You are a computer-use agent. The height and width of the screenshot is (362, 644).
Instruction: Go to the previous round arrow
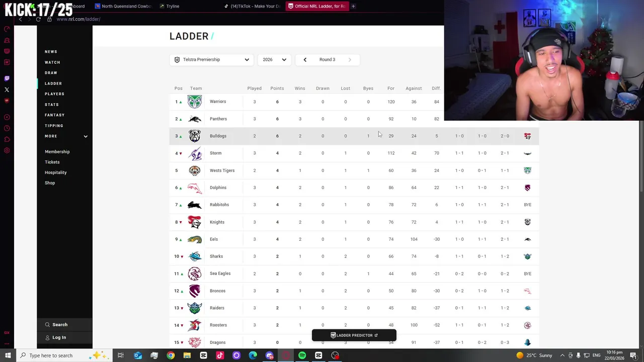[x=304, y=59]
